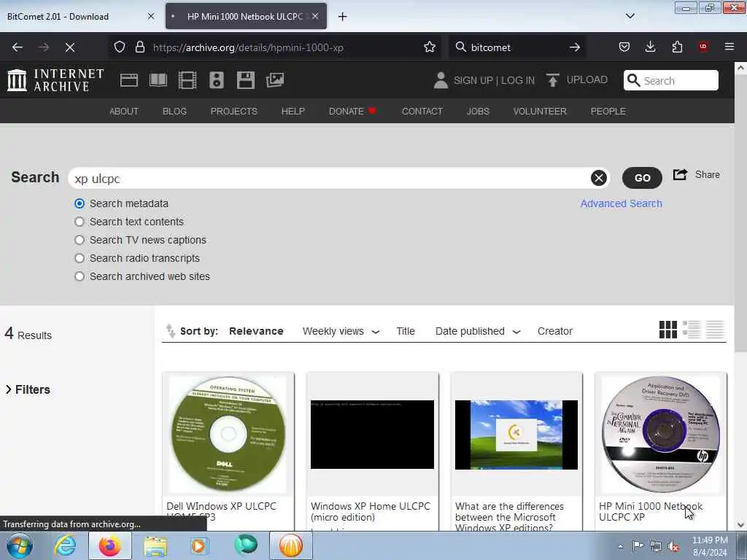Select Search archived web sites option

click(x=80, y=276)
